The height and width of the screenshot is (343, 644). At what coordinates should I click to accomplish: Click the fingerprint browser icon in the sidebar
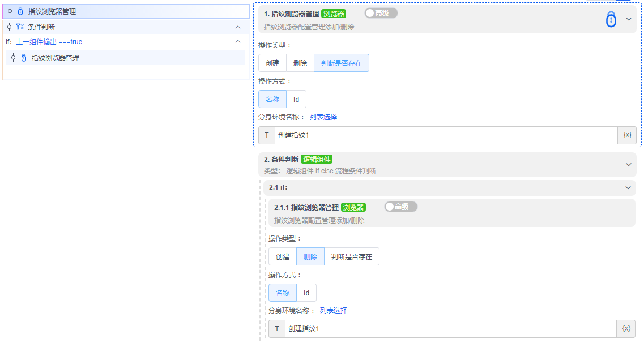22,10
